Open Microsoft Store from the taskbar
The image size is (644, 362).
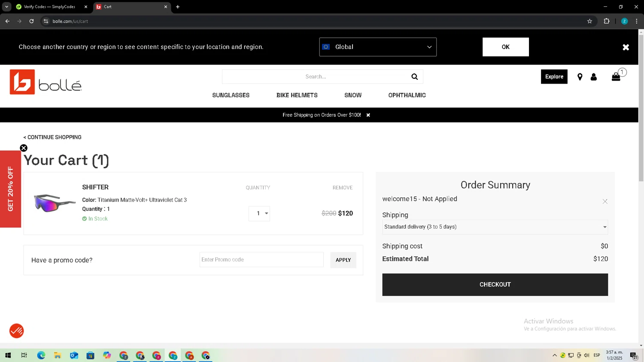pyautogui.click(x=90, y=355)
